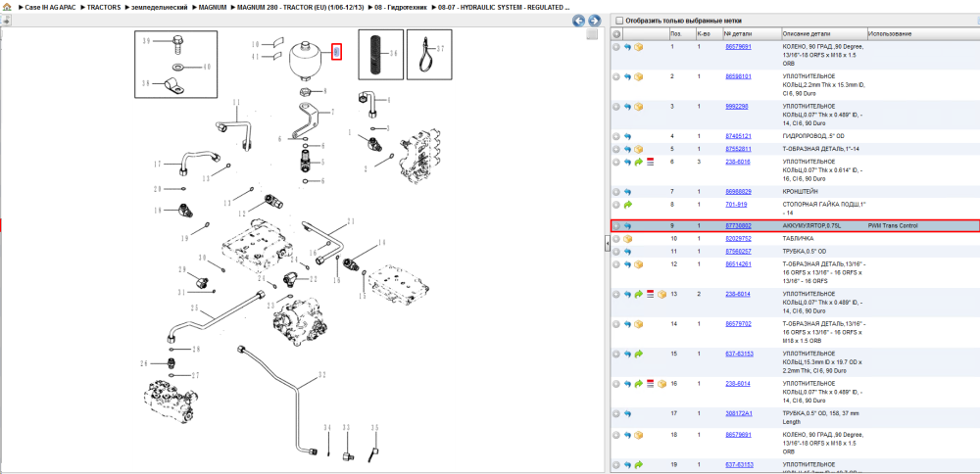Screen dimensions: 980x474
Task: Sort by 'Описание детали' column header
Action: pyautogui.click(x=807, y=33)
